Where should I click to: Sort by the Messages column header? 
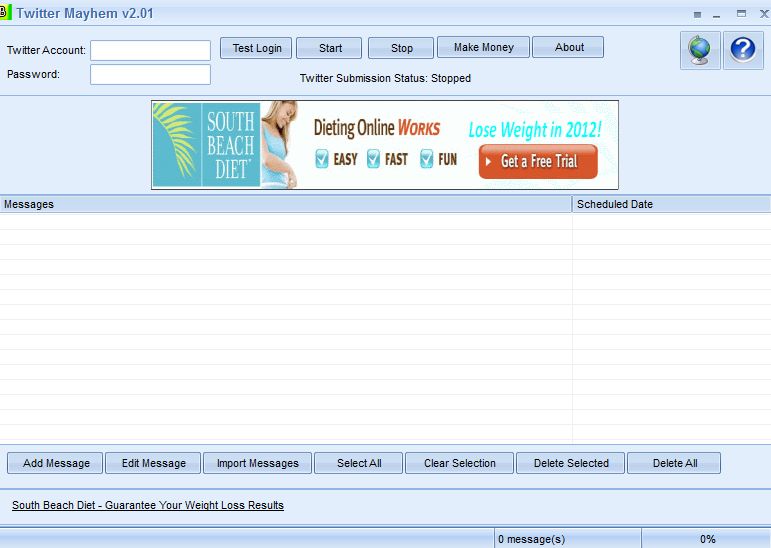pos(286,204)
